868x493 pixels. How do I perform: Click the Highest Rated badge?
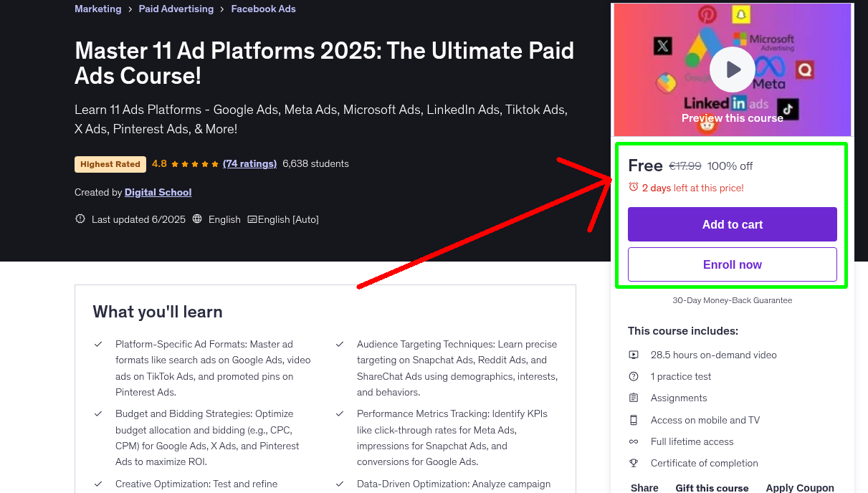coord(110,164)
